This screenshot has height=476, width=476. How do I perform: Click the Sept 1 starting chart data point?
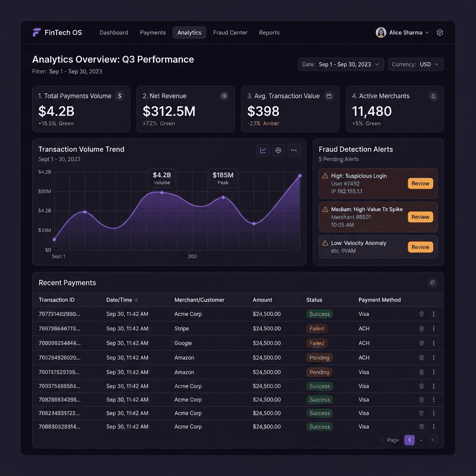[54, 239]
